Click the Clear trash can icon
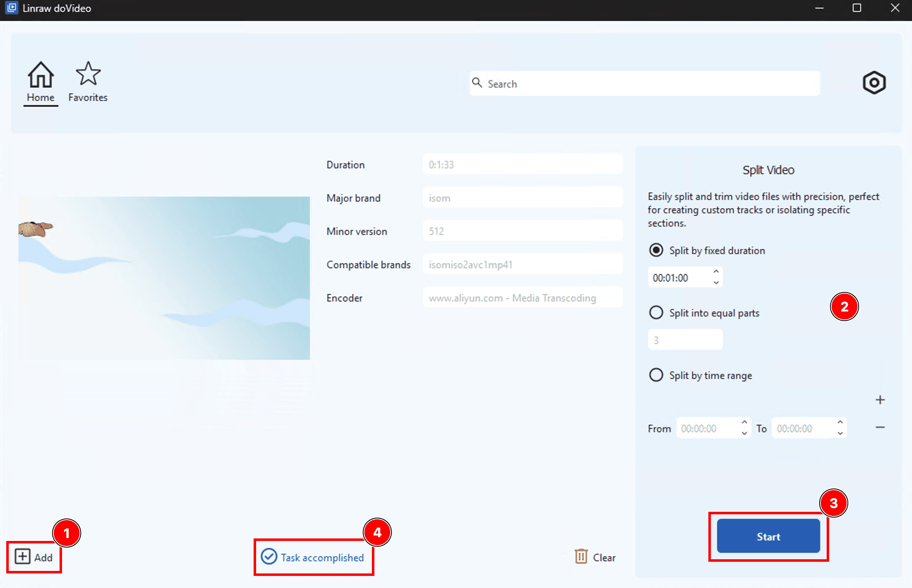The height and width of the screenshot is (588, 912). [x=581, y=556]
